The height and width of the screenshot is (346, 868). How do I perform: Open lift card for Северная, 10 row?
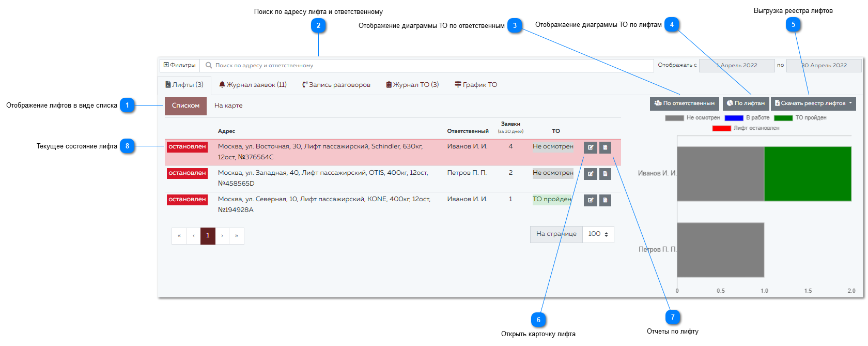(x=591, y=200)
